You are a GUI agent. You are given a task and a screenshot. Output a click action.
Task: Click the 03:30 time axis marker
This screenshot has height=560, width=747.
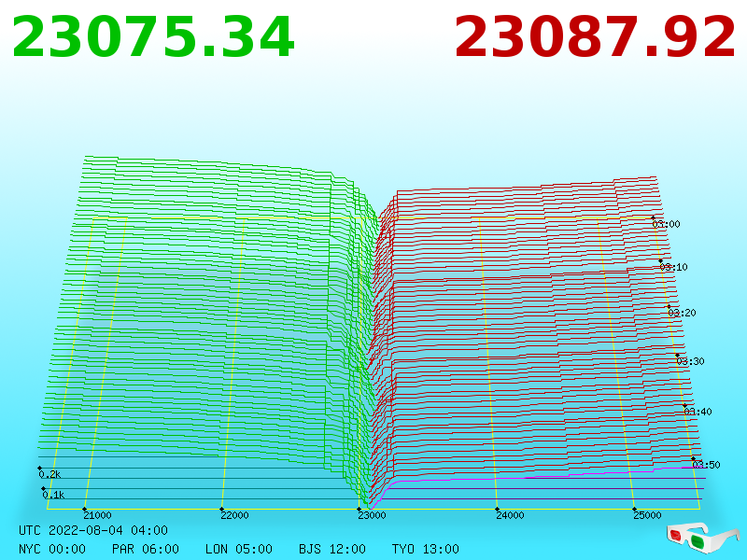point(690,361)
